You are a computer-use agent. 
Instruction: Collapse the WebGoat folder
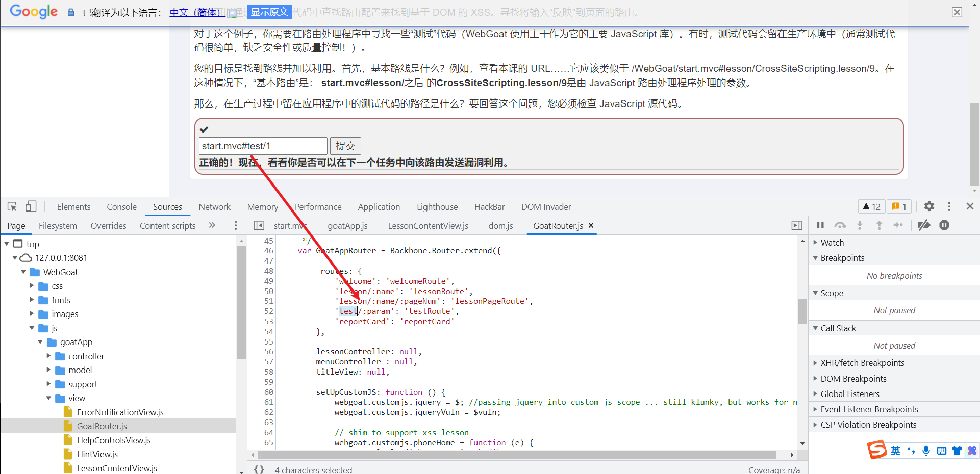tap(23, 272)
